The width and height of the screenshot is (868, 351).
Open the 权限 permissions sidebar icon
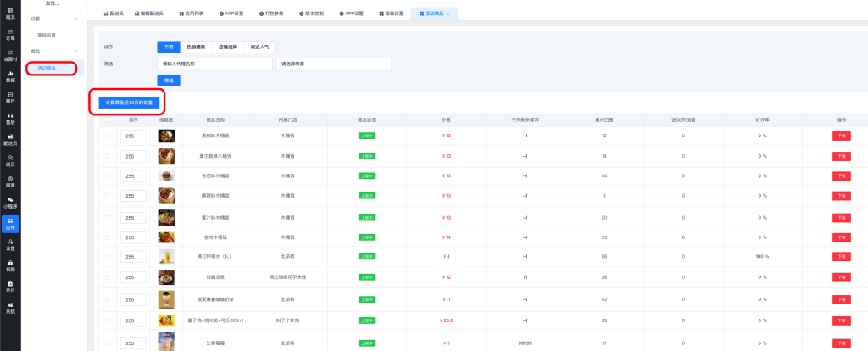point(10,265)
